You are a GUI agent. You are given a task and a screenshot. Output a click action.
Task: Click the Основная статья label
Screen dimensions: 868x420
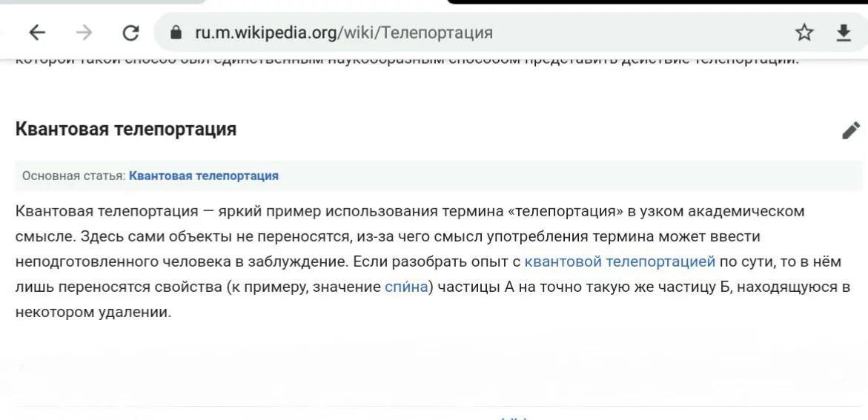(x=73, y=176)
